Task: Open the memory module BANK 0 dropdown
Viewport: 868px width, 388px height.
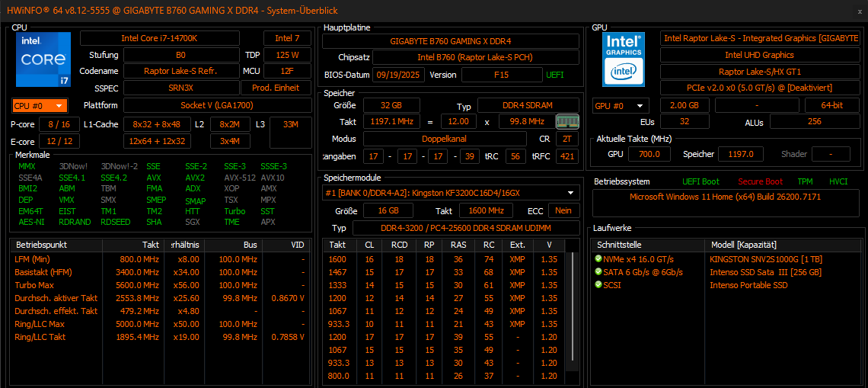Action: (451, 192)
